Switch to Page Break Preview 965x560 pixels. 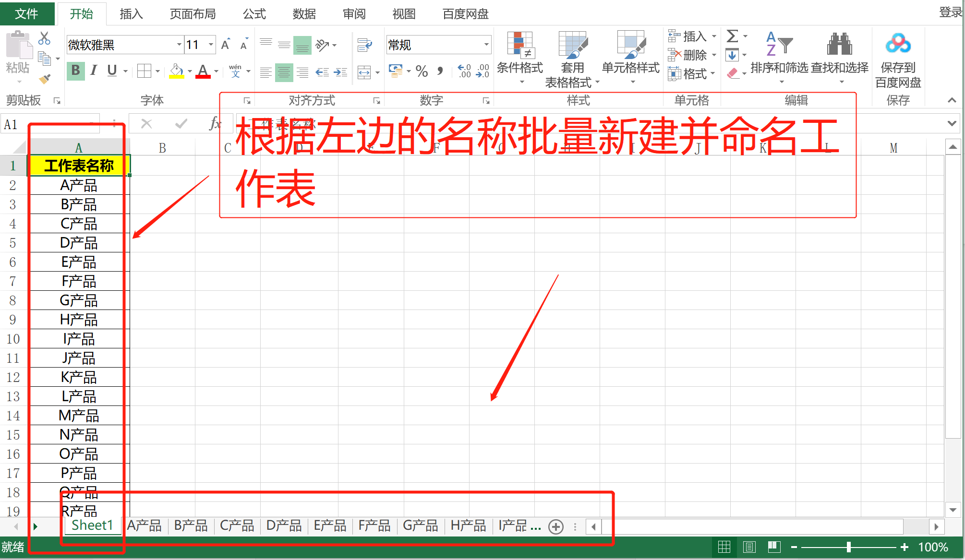pyautogui.click(x=774, y=547)
